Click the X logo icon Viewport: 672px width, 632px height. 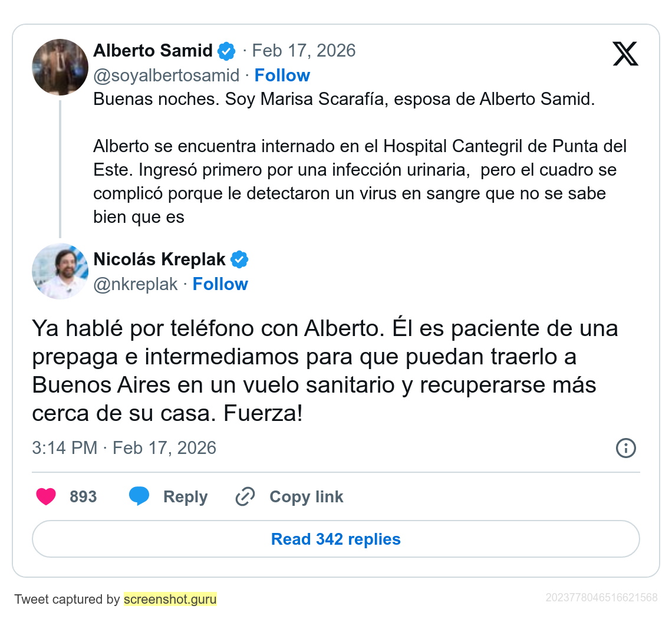(625, 54)
